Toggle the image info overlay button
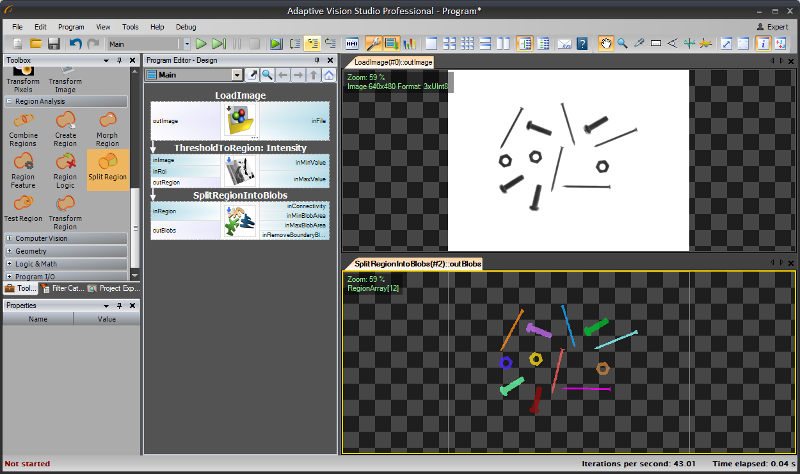 click(x=764, y=44)
